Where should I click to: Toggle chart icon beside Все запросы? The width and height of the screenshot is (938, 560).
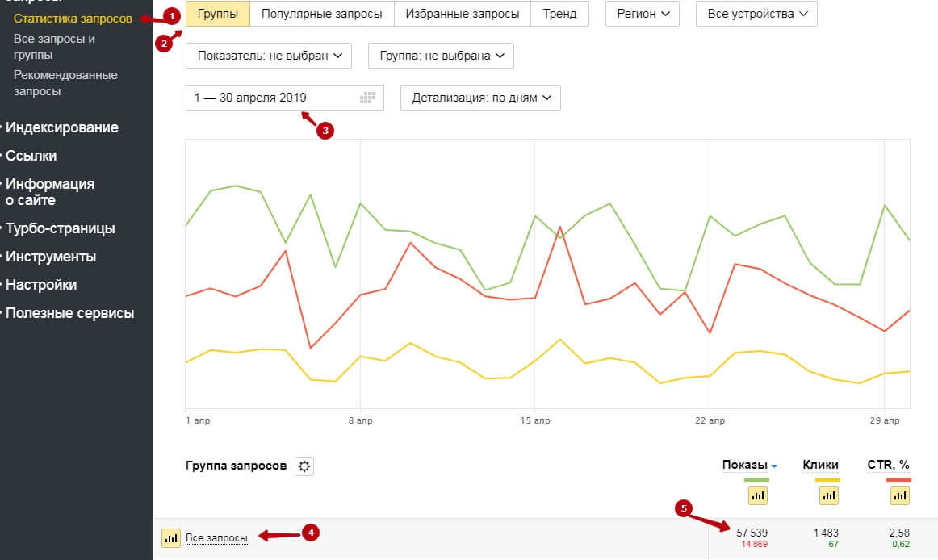tap(171, 538)
